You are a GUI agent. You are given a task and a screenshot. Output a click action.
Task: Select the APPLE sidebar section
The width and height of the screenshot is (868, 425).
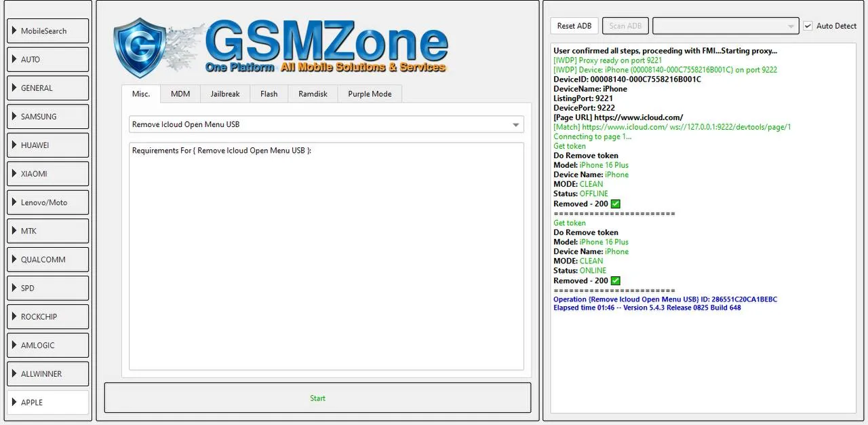pos(48,402)
